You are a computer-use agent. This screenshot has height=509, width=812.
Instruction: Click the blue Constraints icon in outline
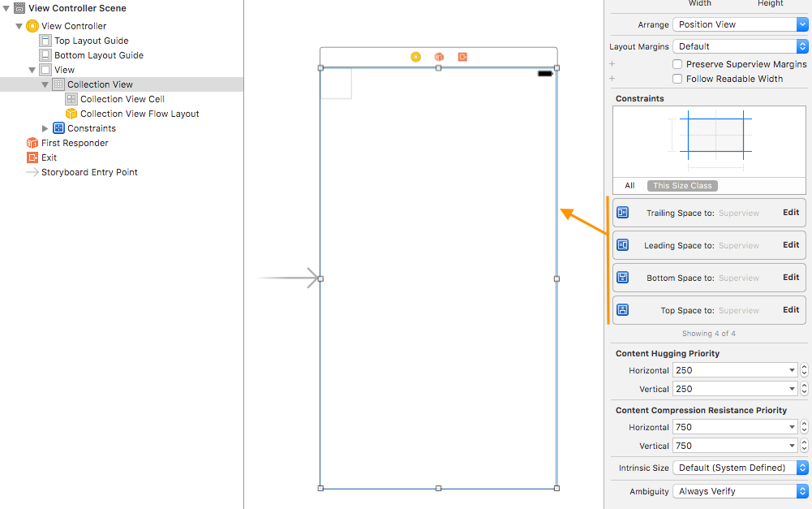[58, 128]
